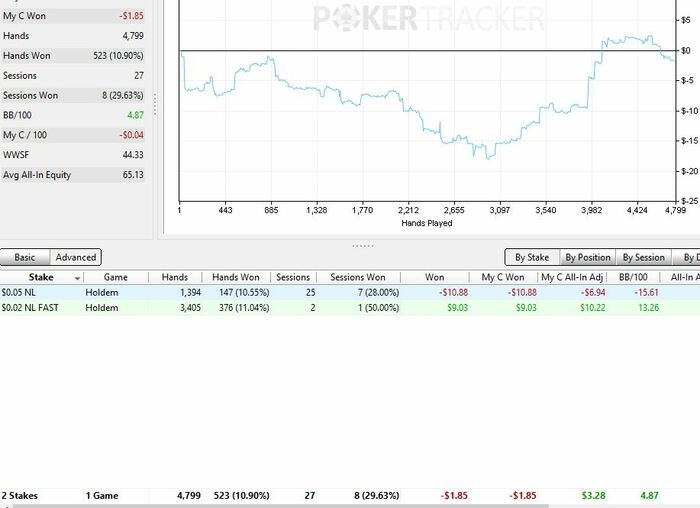
Task: Select the By Position report tab
Action: (588, 258)
